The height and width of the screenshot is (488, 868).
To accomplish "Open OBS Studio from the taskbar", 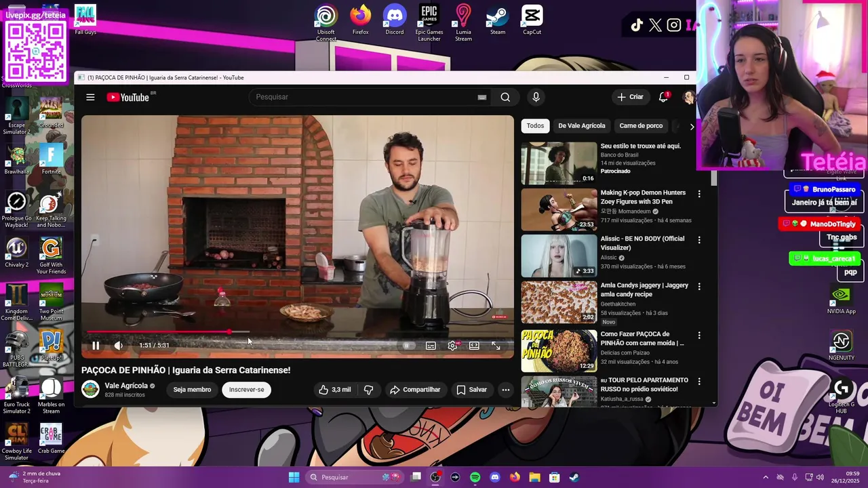I will click(x=435, y=477).
